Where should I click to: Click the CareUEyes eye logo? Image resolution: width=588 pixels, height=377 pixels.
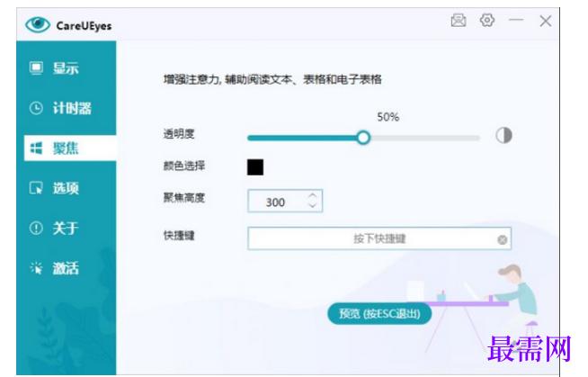click(x=38, y=25)
